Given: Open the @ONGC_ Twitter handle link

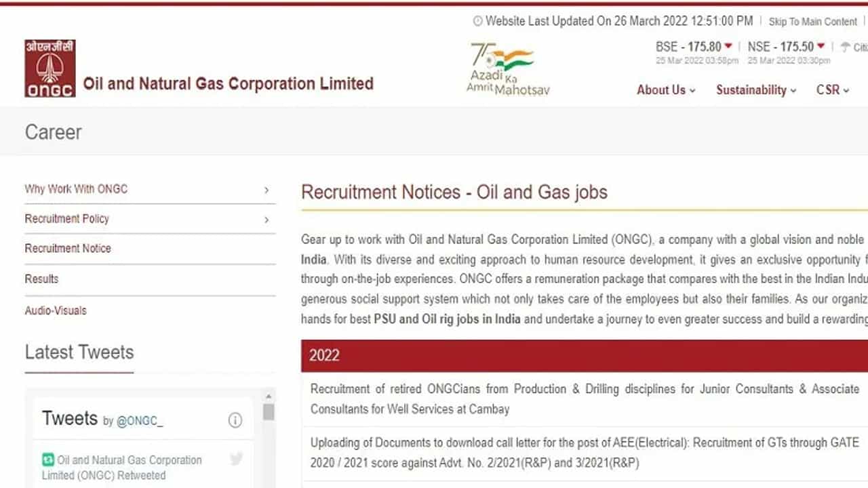Looking at the screenshot, I should click(140, 422).
